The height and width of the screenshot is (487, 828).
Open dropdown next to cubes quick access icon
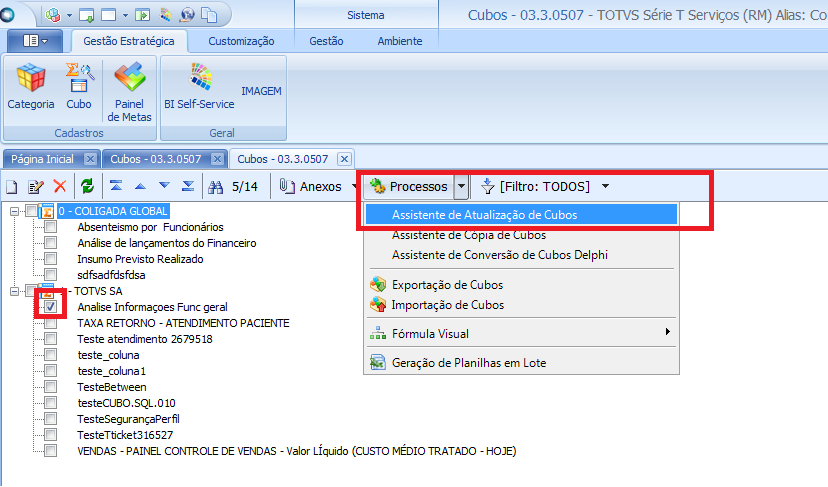[x=69, y=15]
